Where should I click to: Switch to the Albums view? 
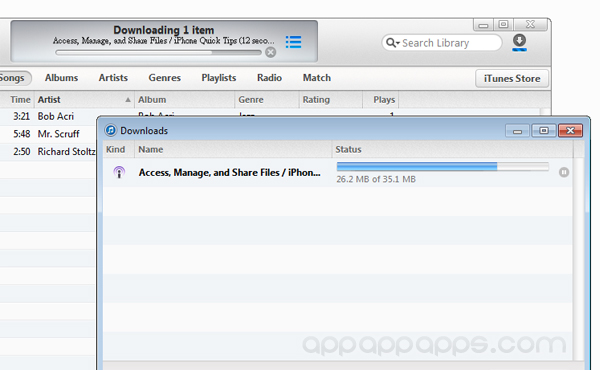point(61,78)
